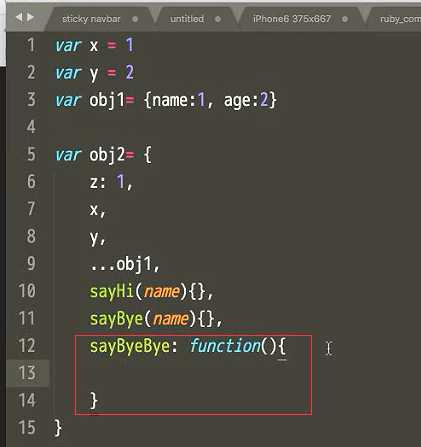
Task: Click line number 6 in the gutter
Action: pyautogui.click(x=31, y=181)
